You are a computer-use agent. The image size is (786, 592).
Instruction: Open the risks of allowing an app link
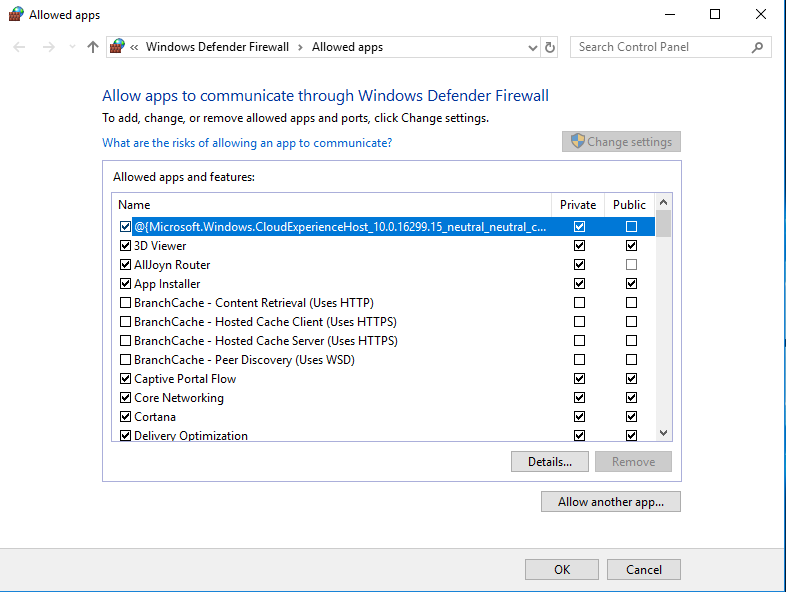click(x=247, y=143)
